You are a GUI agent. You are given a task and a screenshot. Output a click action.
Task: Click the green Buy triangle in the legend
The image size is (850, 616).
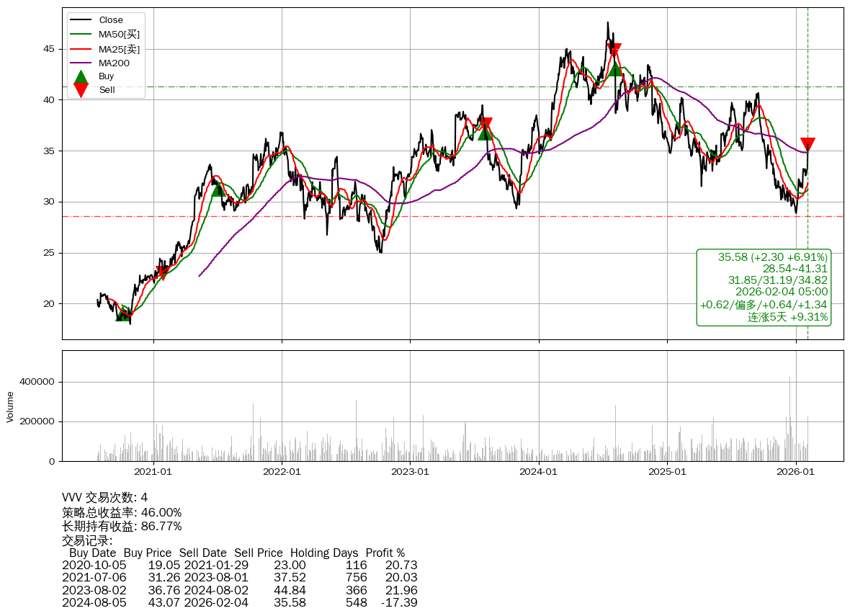pyautogui.click(x=81, y=77)
